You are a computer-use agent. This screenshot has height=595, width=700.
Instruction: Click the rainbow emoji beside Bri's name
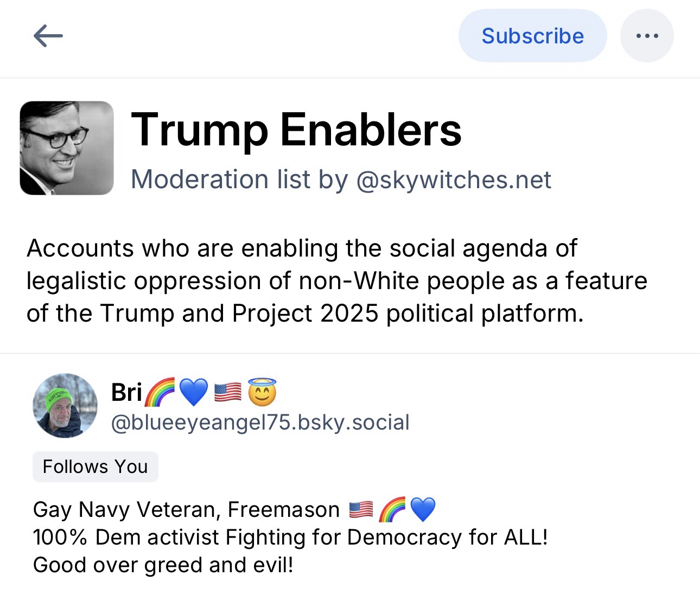tap(160, 392)
